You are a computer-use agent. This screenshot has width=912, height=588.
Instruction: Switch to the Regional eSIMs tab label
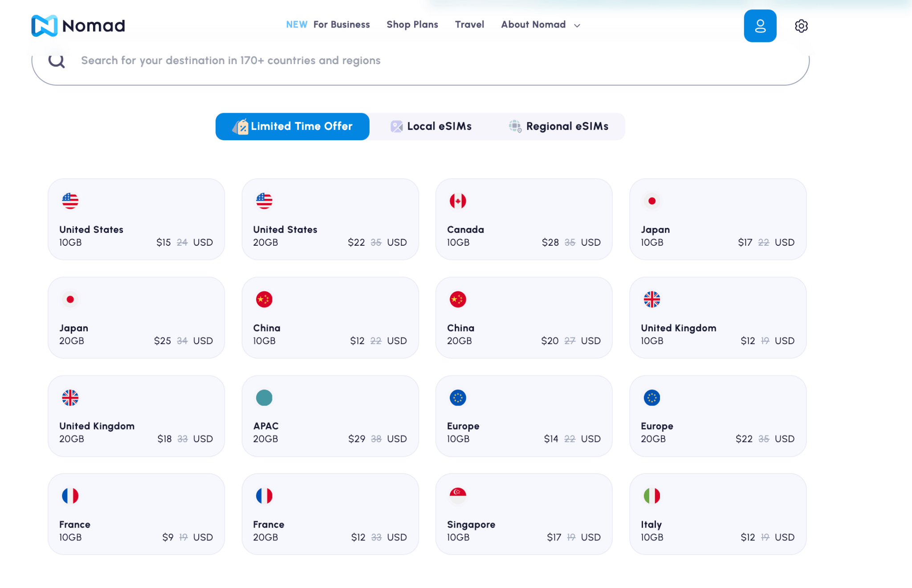click(x=567, y=126)
